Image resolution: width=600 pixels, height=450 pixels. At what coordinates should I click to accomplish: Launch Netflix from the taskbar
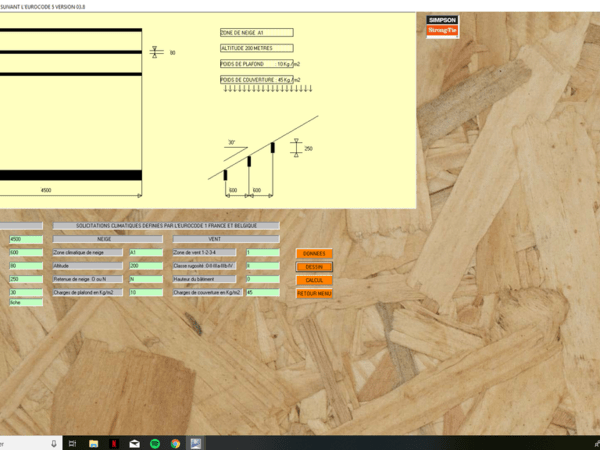(x=113, y=443)
